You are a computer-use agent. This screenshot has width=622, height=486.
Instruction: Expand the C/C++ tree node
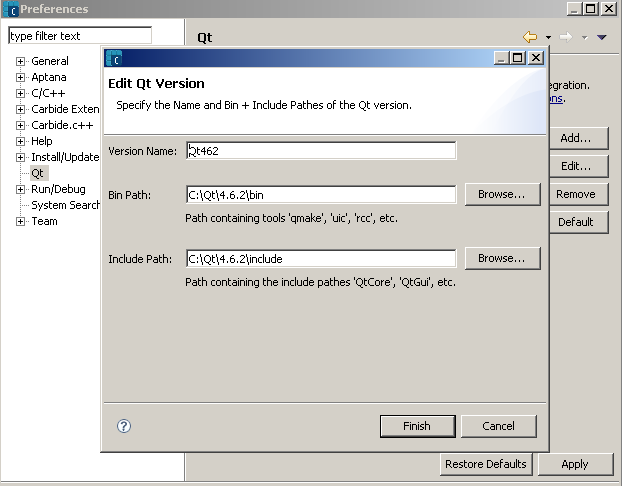[x=20, y=93]
